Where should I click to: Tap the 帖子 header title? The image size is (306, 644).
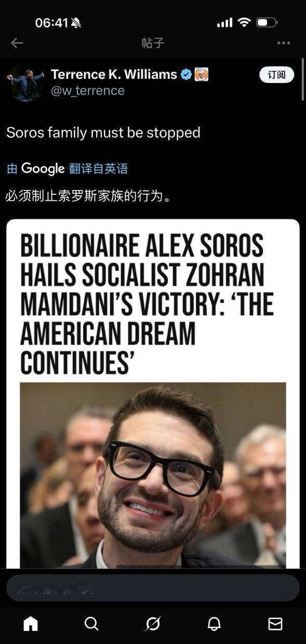(x=153, y=43)
